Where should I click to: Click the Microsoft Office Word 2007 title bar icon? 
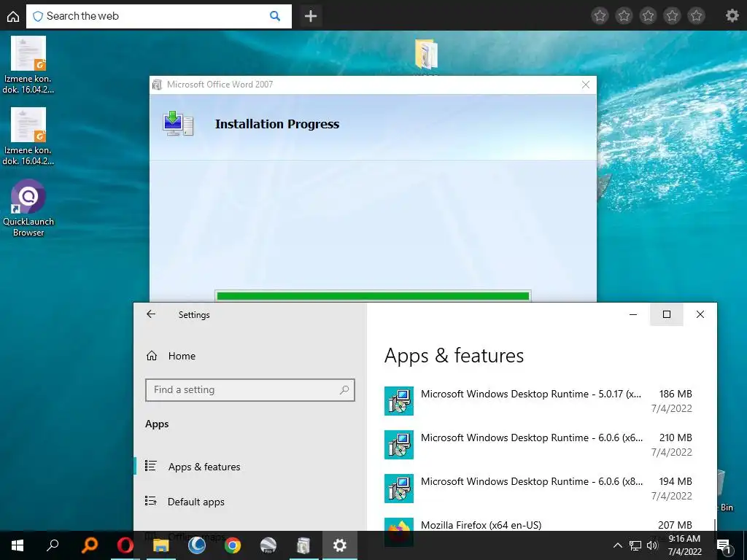(x=157, y=85)
